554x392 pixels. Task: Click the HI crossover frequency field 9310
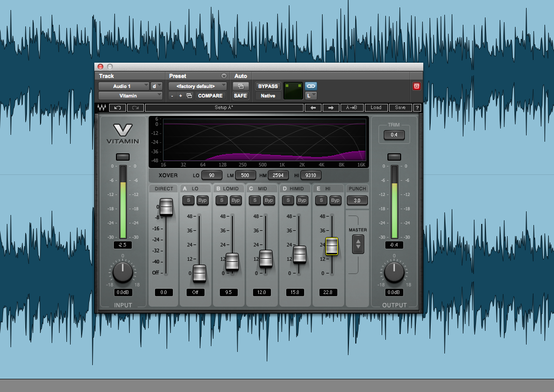tap(310, 175)
